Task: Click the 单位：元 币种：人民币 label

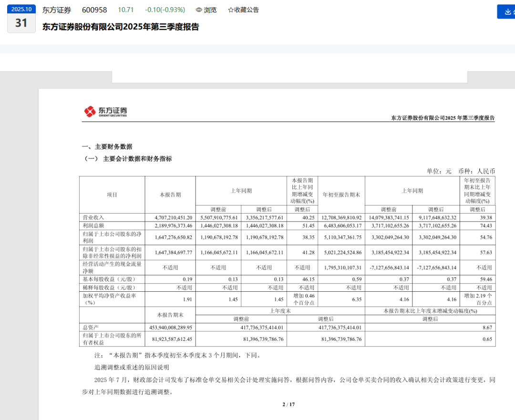Action: tap(461, 171)
